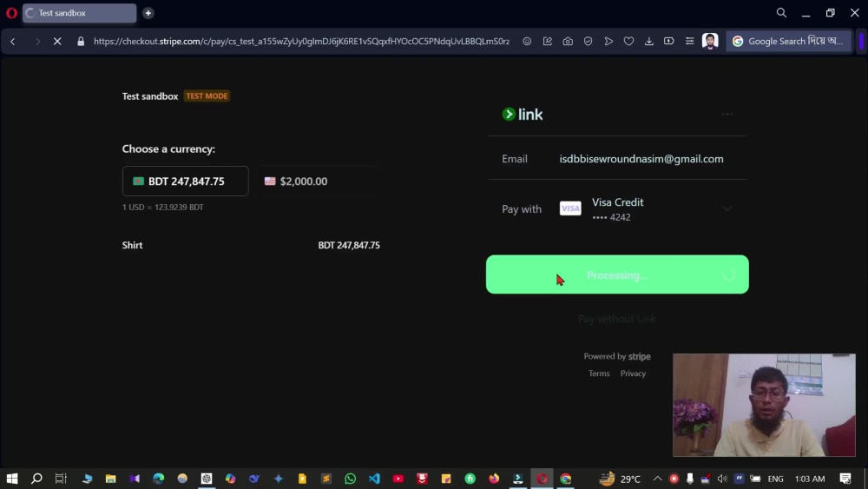Click the padlock site security icon

[x=81, y=41]
